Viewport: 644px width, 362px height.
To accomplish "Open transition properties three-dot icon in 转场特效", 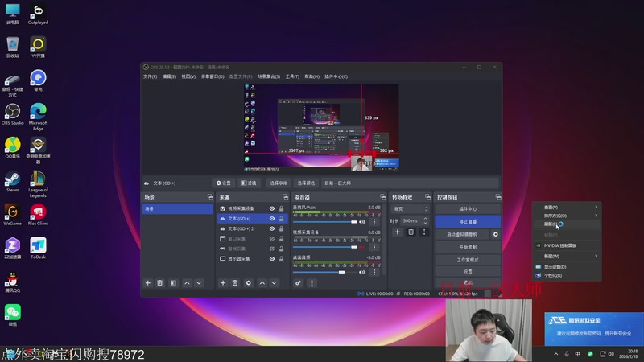I will click(x=424, y=232).
